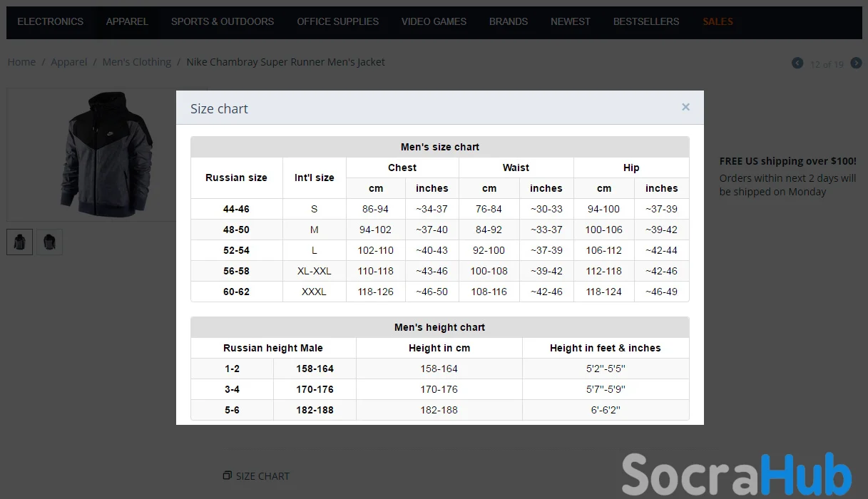Go to Home breadcrumb
Image resolution: width=868 pixels, height=499 pixels.
21,62
